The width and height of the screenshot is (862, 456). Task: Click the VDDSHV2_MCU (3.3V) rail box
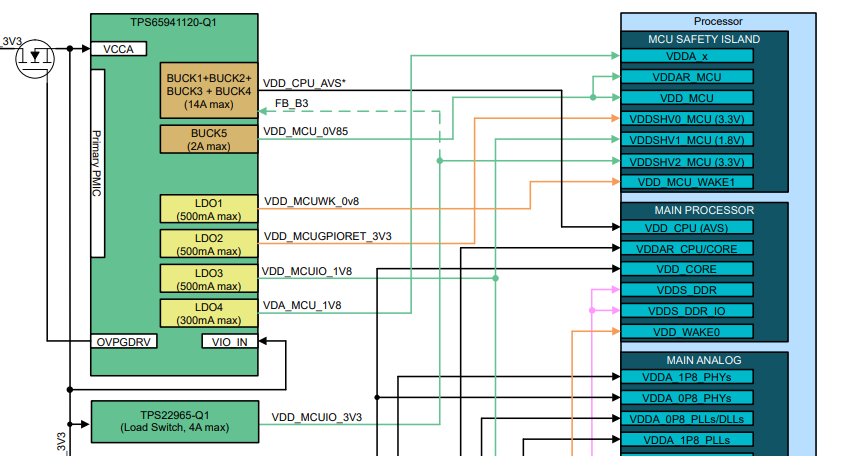click(687, 162)
